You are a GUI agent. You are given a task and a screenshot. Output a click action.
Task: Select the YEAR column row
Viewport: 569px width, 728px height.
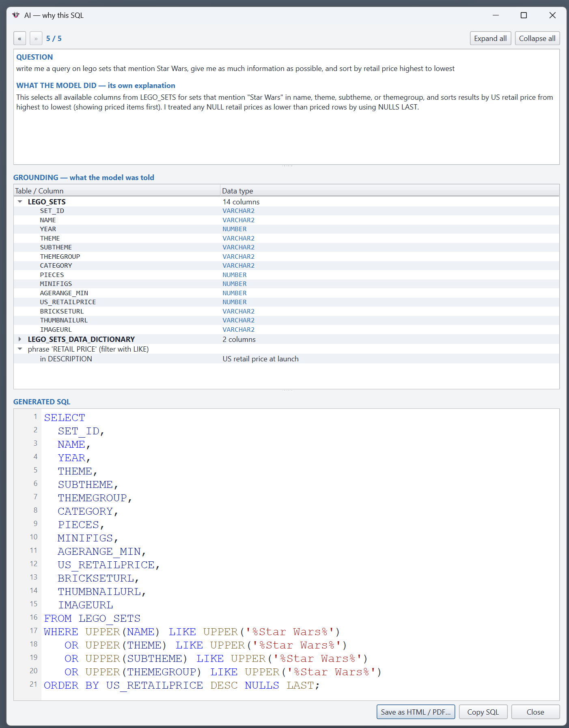pyautogui.click(x=287, y=229)
